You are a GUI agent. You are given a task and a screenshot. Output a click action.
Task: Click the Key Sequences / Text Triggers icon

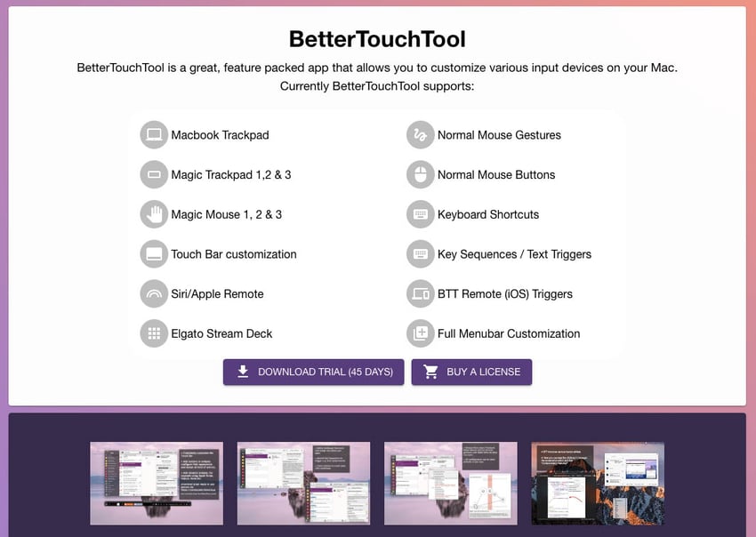(x=420, y=254)
